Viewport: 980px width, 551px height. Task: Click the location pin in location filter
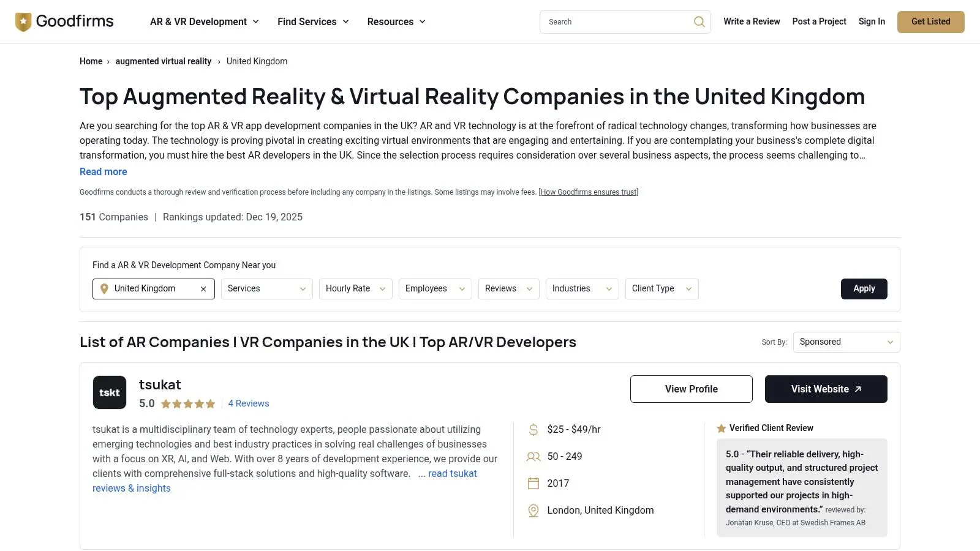pos(104,289)
